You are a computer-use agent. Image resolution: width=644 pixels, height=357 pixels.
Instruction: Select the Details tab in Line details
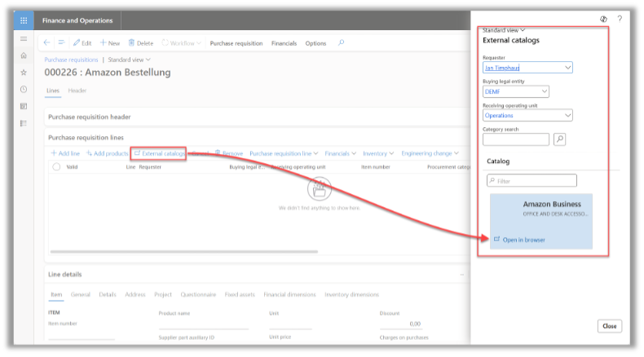point(108,294)
